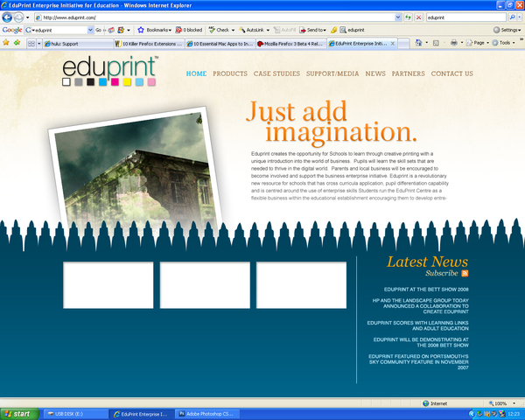This screenshot has width=525, height=420.
Task: Click the IE search box containing eduprint
Action: [x=465, y=17]
